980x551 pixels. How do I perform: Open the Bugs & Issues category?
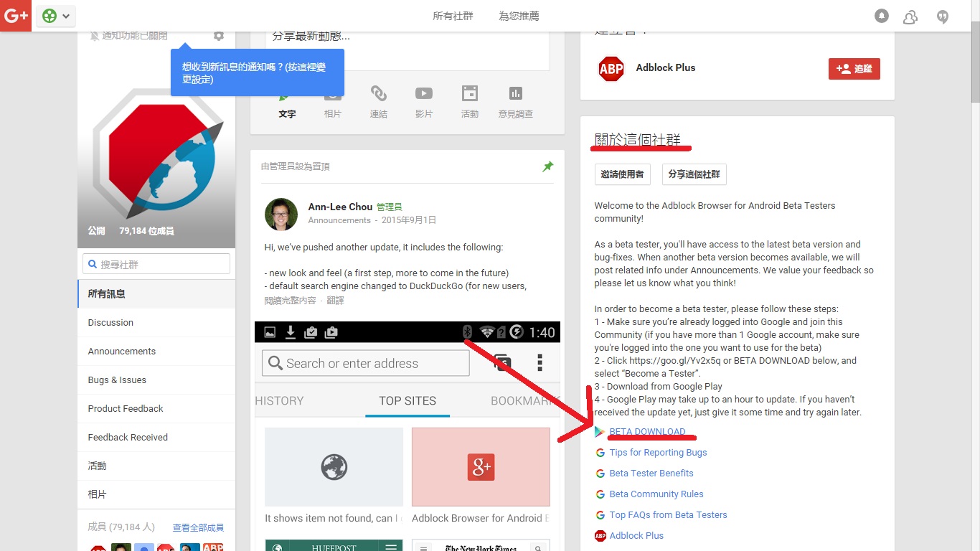(x=156, y=380)
